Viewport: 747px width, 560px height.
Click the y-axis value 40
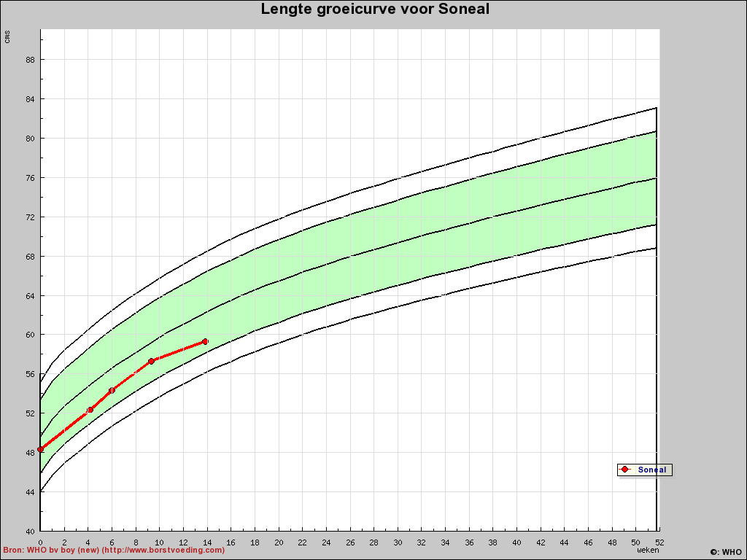pyautogui.click(x=31, y=532)
